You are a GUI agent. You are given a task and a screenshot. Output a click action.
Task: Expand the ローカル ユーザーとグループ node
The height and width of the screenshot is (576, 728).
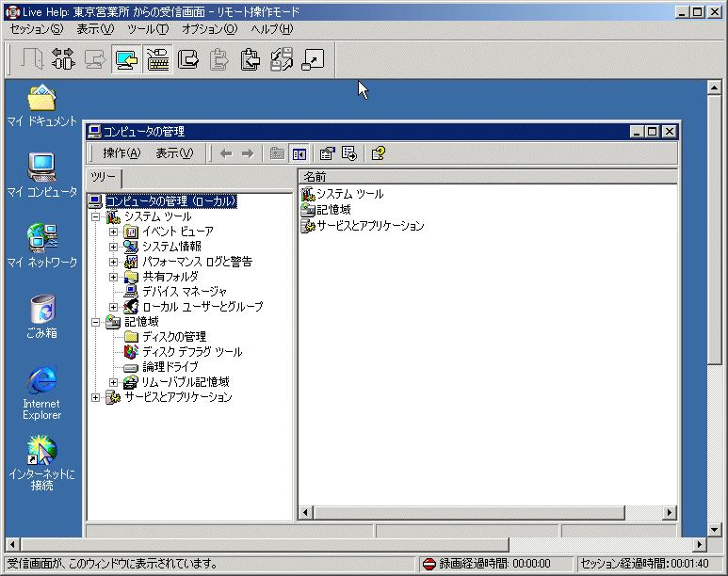point(113,307)
